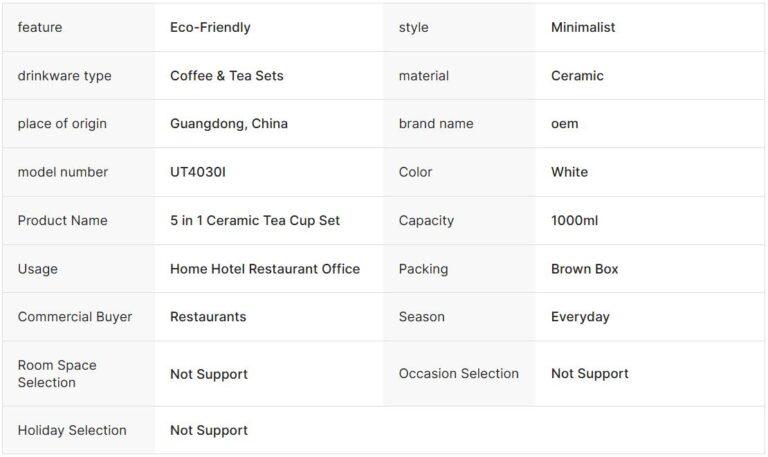Image resolution: width=768 pixels, height=457 pixels.
Task: Select the 'Everyday' season value
Action: click(580, 317)
